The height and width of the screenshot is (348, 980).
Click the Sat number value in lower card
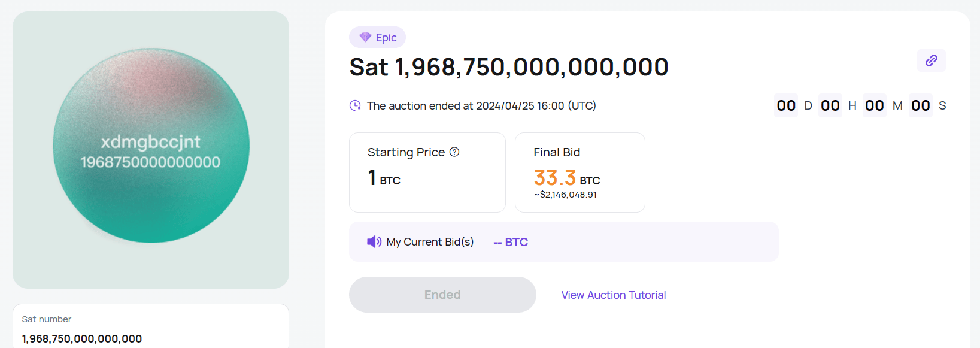click(x=82, y=338)
